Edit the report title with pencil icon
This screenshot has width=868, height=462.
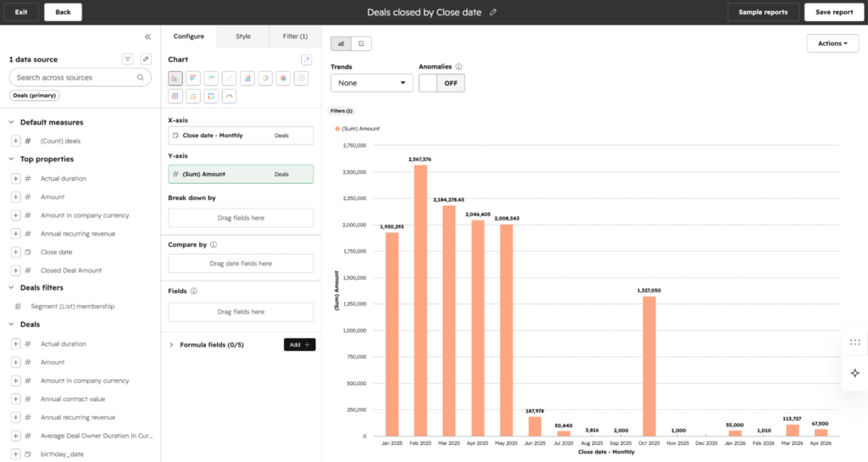click(492, 12)
